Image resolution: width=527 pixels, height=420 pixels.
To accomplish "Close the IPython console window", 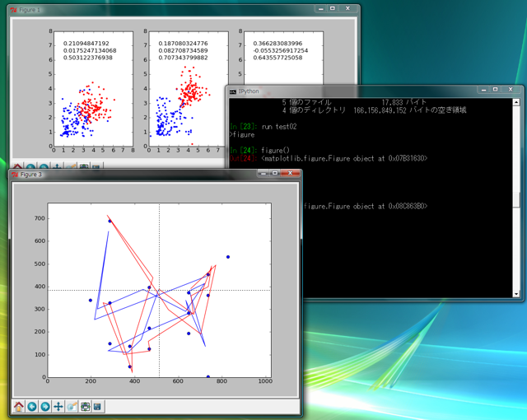I will coord(511,90).
